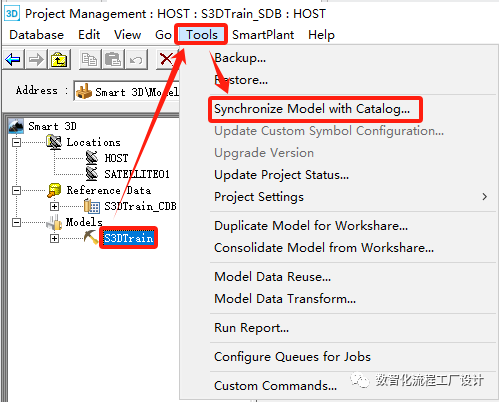
Task: Open the View menu
Action: pyautogui.click(x=127, y=35)
